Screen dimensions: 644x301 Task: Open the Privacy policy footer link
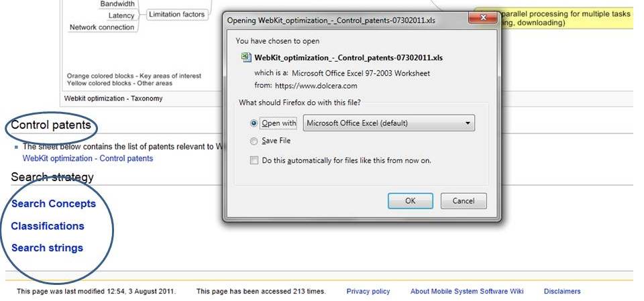[x=368, y=292]
